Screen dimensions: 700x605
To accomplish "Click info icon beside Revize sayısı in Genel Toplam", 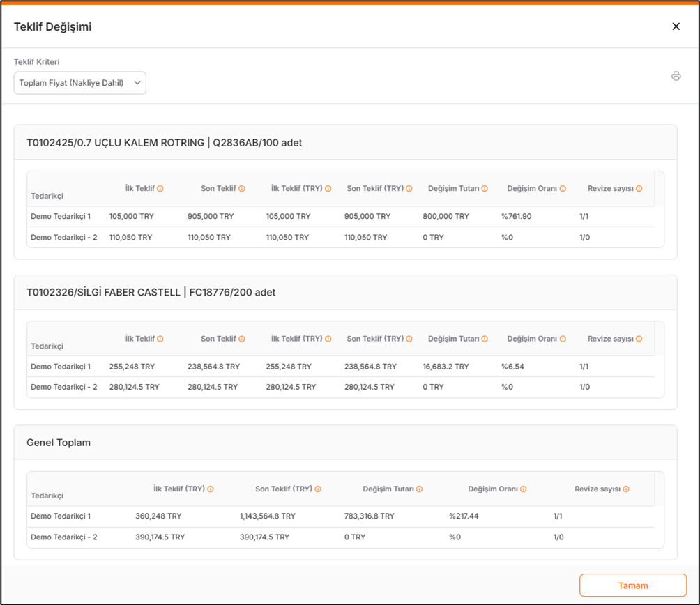I will [x=626, y=489].
